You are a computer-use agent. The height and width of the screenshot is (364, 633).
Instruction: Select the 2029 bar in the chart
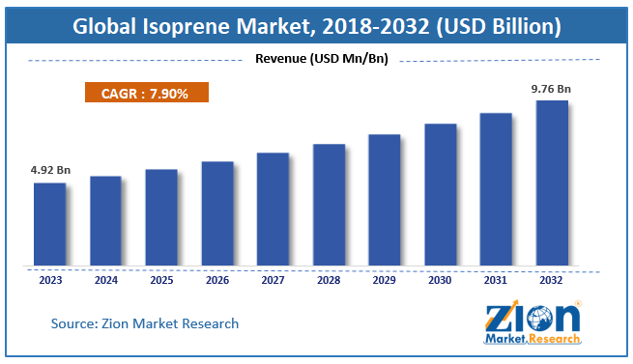click(385, 200)
